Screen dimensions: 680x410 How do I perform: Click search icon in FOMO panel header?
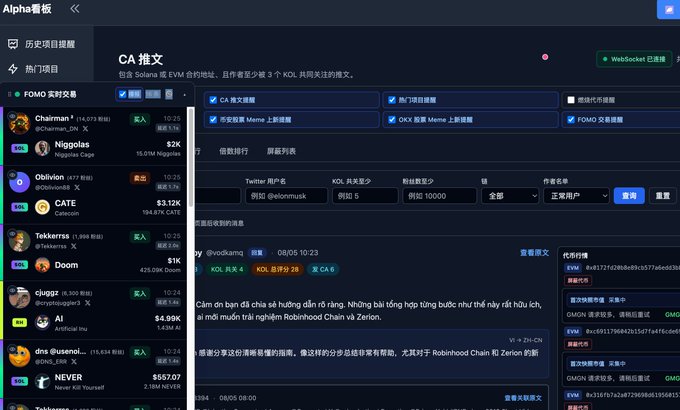click(169, 94)
